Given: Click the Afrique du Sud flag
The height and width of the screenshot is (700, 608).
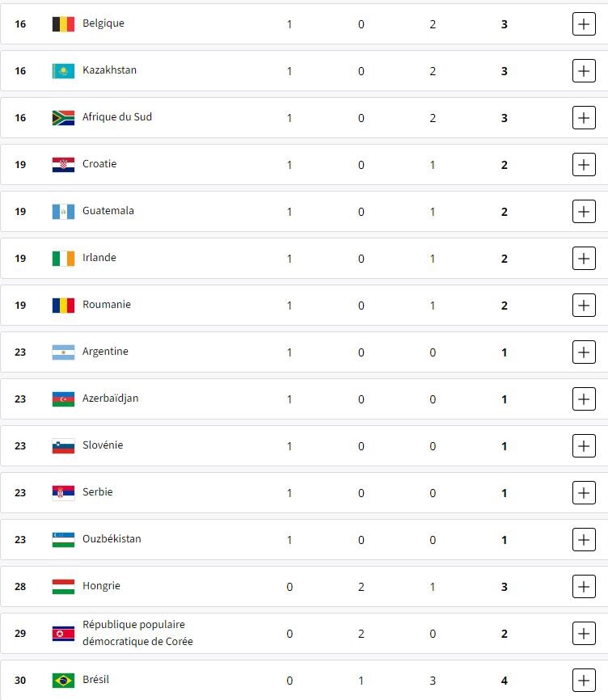Looking at the screenshot, I should pos(63,118).
